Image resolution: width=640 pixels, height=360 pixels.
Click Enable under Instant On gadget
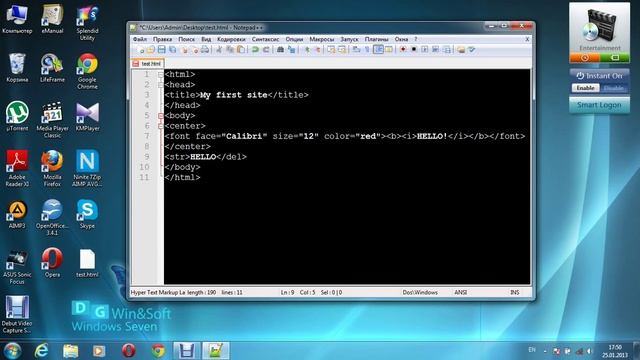(x=585, y=88)
